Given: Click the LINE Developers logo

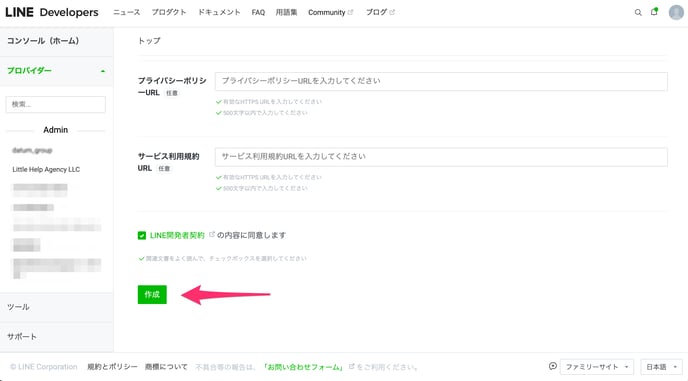Looking at the screenshot, I should pos(52,12).
